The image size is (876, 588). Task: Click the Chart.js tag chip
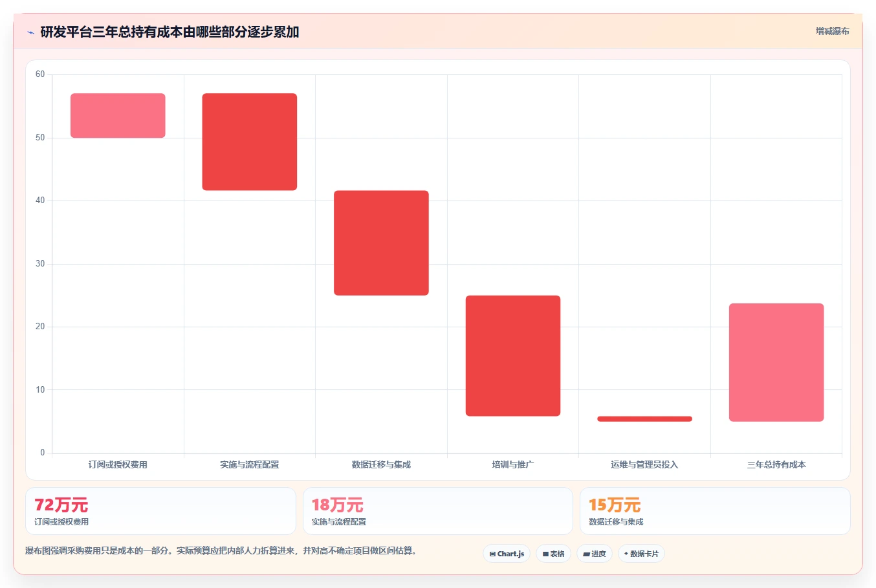tap(507, 554)
